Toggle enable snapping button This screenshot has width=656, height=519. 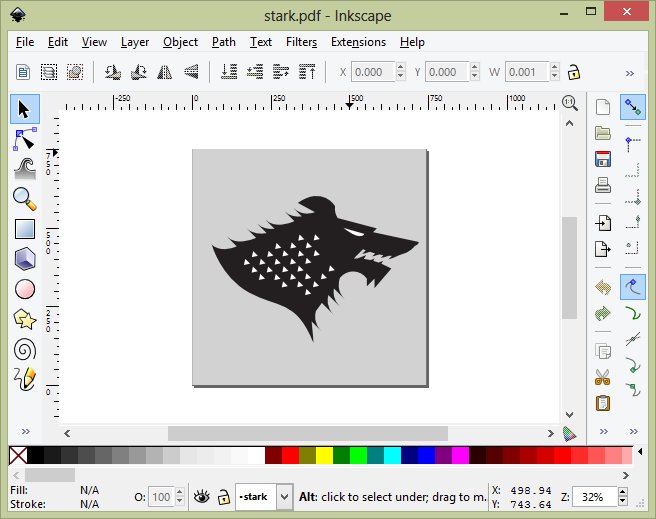[x=633, y=107]
